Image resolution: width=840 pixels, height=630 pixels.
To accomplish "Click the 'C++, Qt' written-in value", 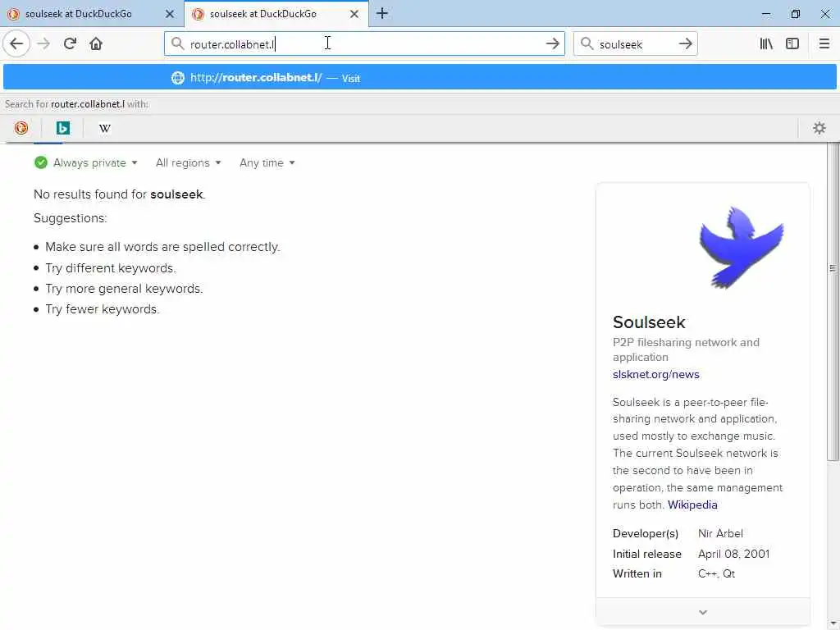I will [x=716, y=573].
